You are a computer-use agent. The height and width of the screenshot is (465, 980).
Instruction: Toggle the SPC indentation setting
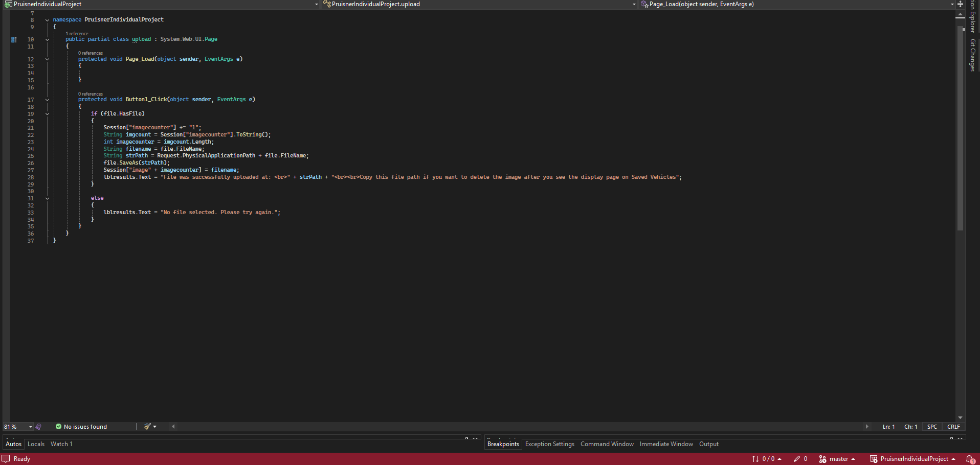932,427
